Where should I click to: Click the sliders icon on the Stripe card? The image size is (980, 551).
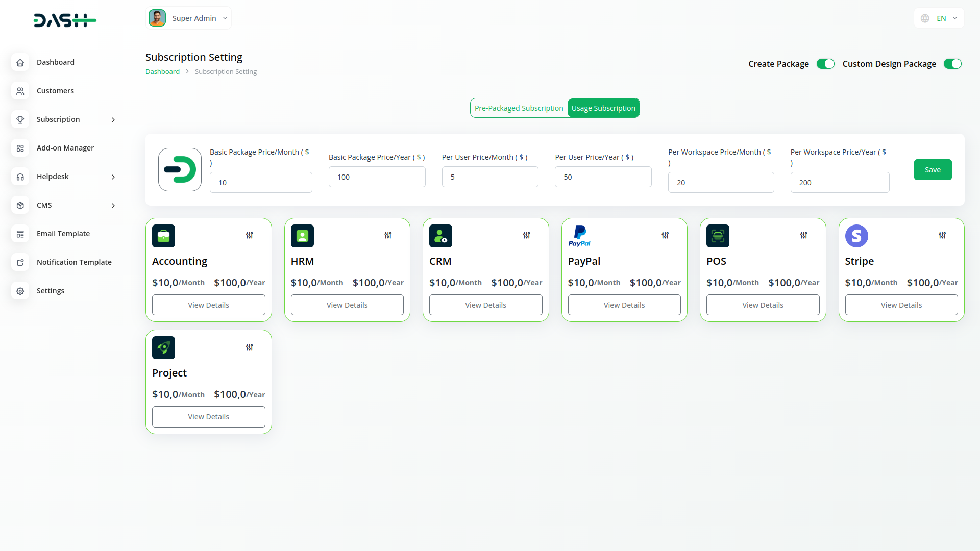(x=942, y=235)
